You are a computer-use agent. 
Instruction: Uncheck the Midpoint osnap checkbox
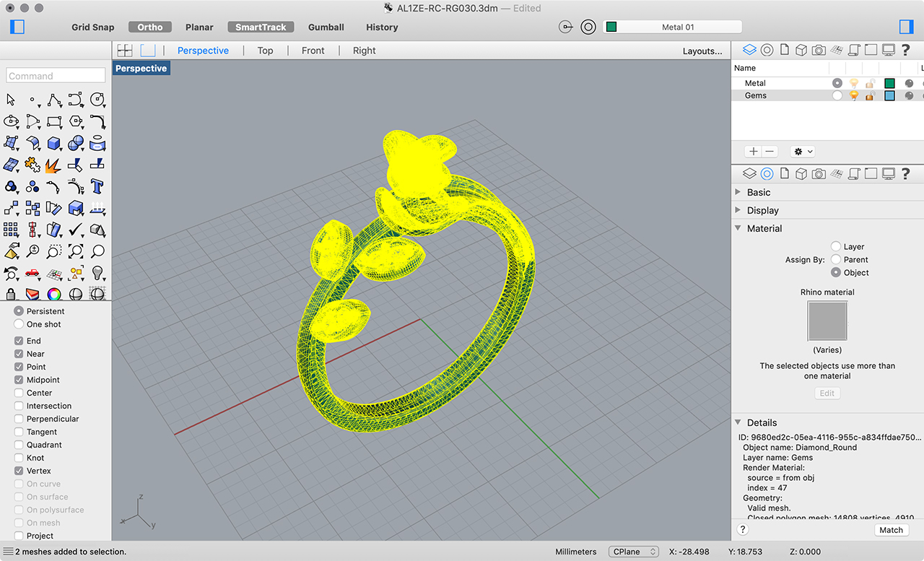coord(19,380)
